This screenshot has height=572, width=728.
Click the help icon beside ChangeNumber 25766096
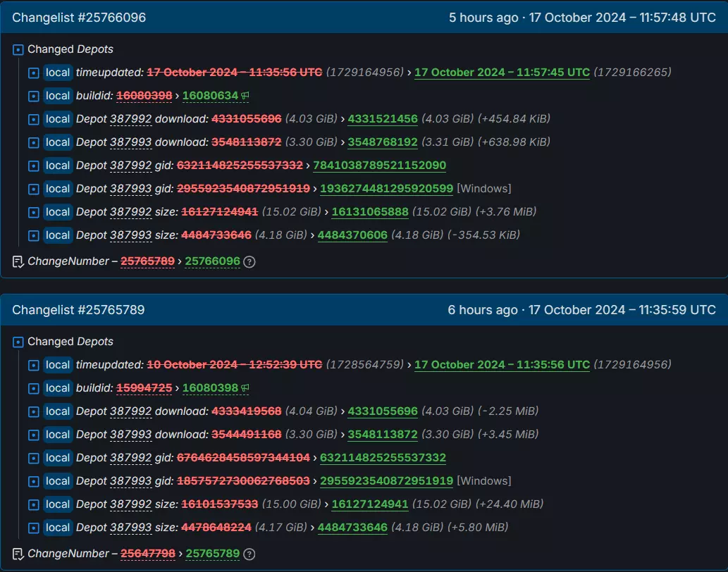[249, 261]
